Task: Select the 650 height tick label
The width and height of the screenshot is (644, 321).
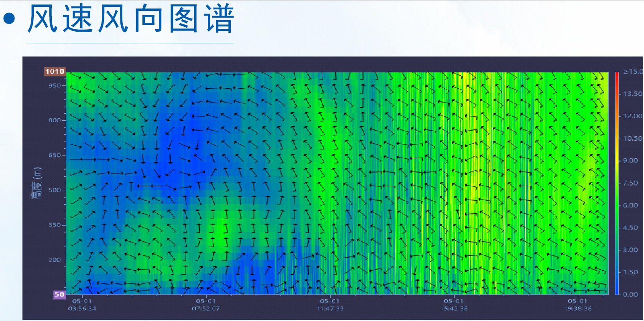Action: (55, 155)
